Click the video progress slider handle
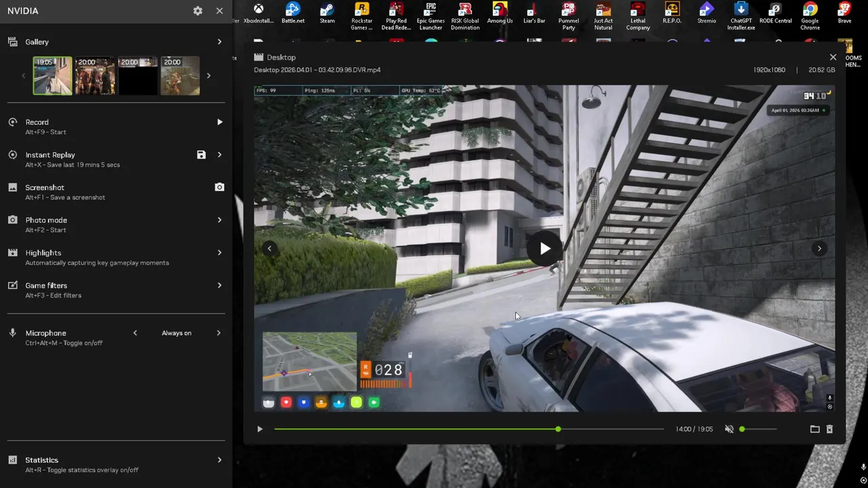Screen dimensions: 868x488 (x=558, y=429)
